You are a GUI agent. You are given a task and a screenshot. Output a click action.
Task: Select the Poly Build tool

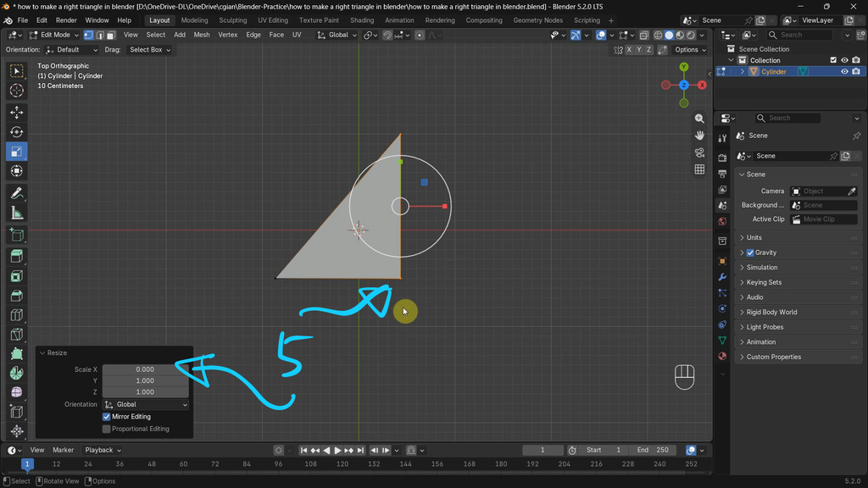(x=17, y=353)
